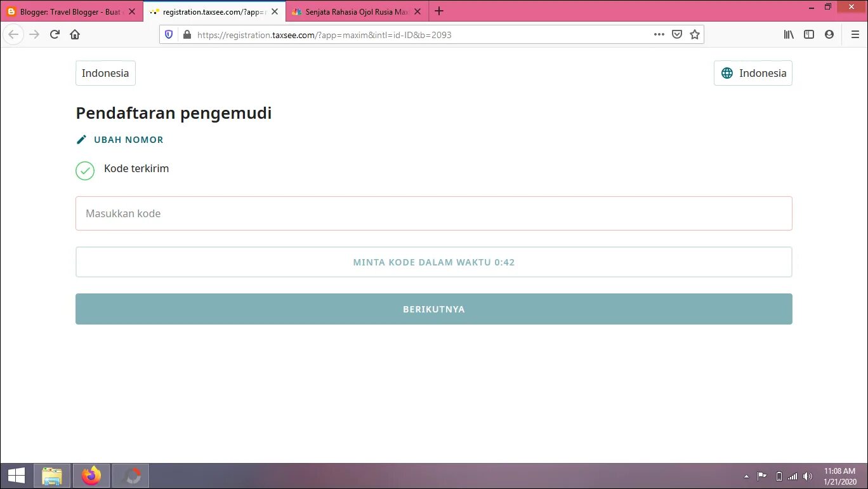
Task: Click the pencil edit icon
Action: (x=81, y=140)
